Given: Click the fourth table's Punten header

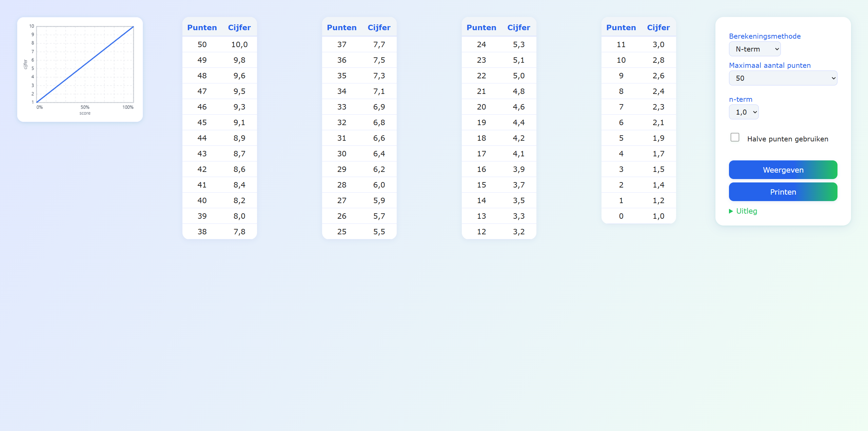Looking at the screenshot, I should point(621,27).
